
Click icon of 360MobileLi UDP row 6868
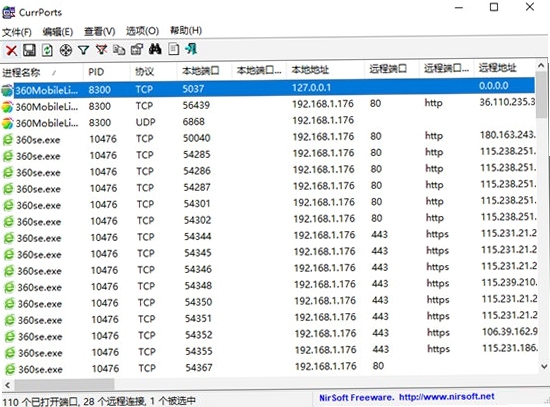point(7,123)
